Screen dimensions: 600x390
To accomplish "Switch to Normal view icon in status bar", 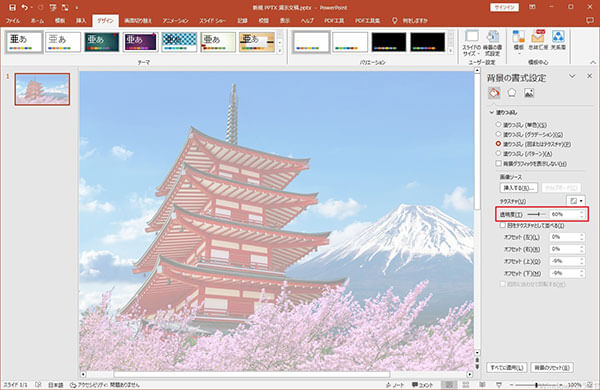I will (449, 385).
